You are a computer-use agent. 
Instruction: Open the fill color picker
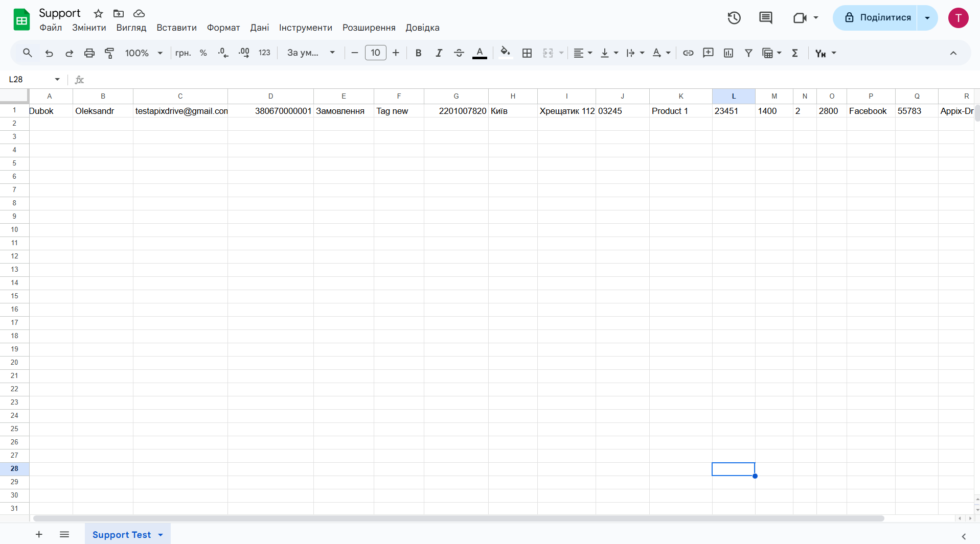point(505,53)
